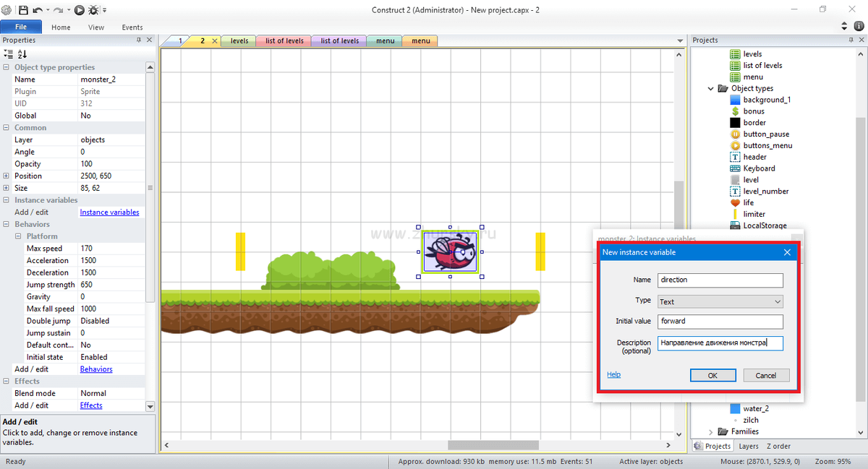
Task: Select the levels event sheet in Projects
Action: (x=745, y=54)
